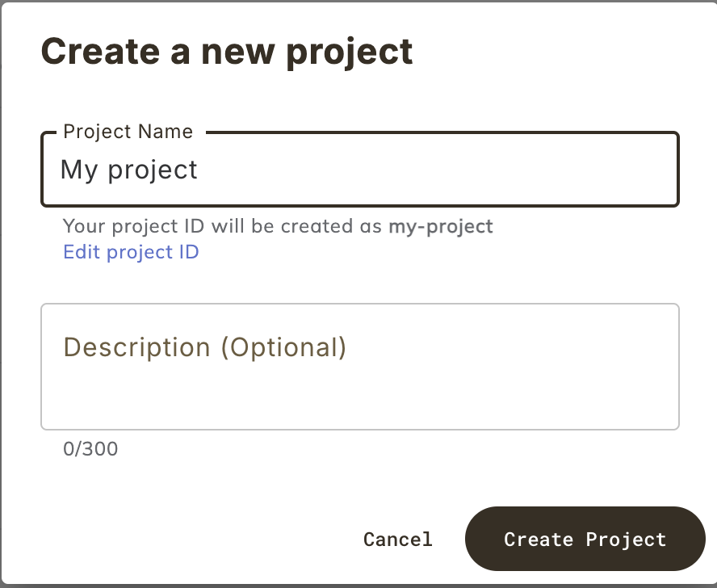The height and width of the screenshot is (588, 717).
Task: Click the Project Name input field
Action: coord(358,169)
